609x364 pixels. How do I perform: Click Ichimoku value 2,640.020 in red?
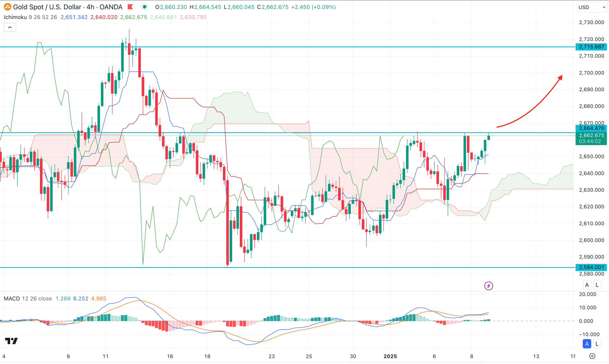[104, 17]
